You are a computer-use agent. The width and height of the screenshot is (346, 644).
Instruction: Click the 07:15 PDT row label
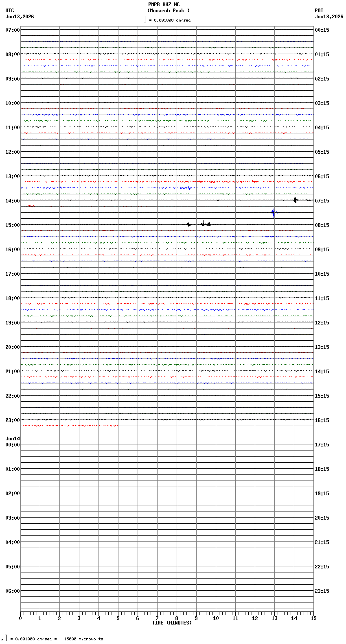click(x=322, y=201)
